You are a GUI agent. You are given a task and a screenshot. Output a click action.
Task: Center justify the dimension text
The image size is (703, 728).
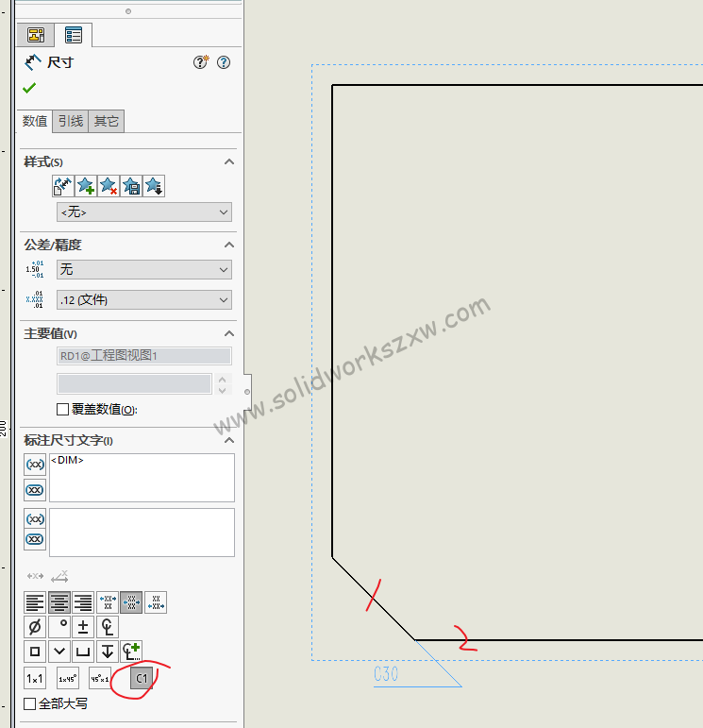coord(59,602)
